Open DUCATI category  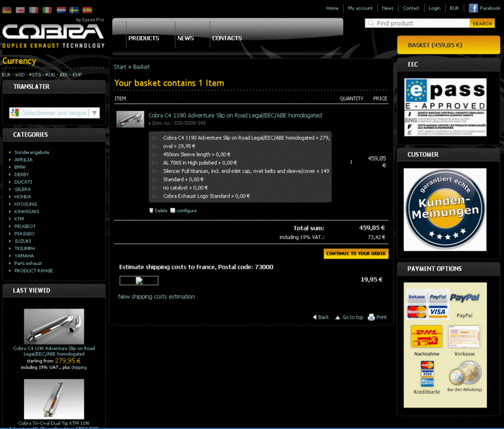23,182
